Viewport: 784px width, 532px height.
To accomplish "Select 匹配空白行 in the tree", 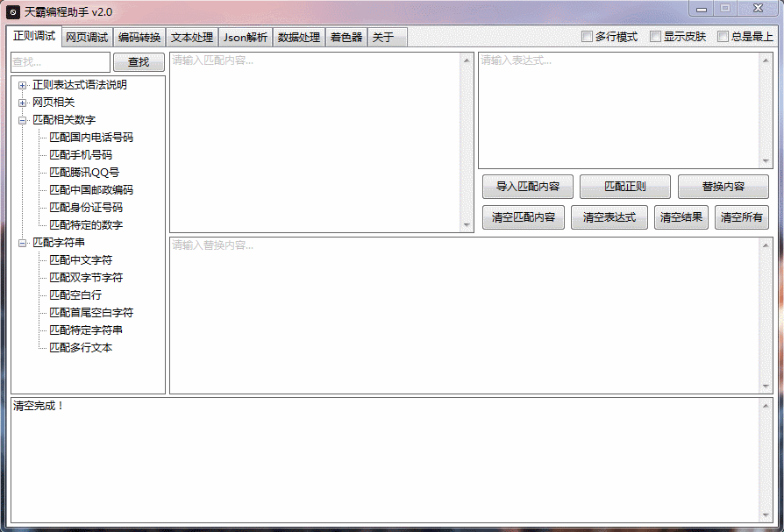I will coord(75,295).
